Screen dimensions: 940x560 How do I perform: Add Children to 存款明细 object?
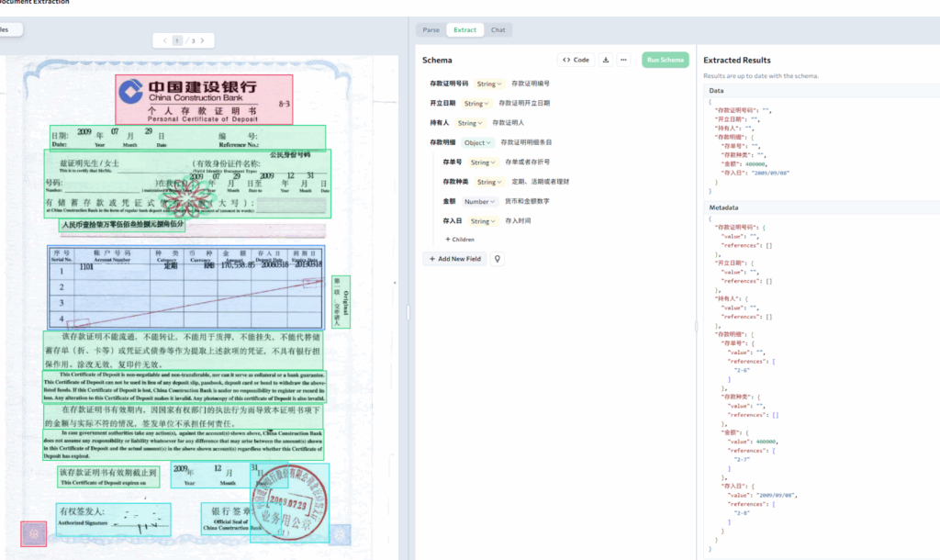coord(460,239)
